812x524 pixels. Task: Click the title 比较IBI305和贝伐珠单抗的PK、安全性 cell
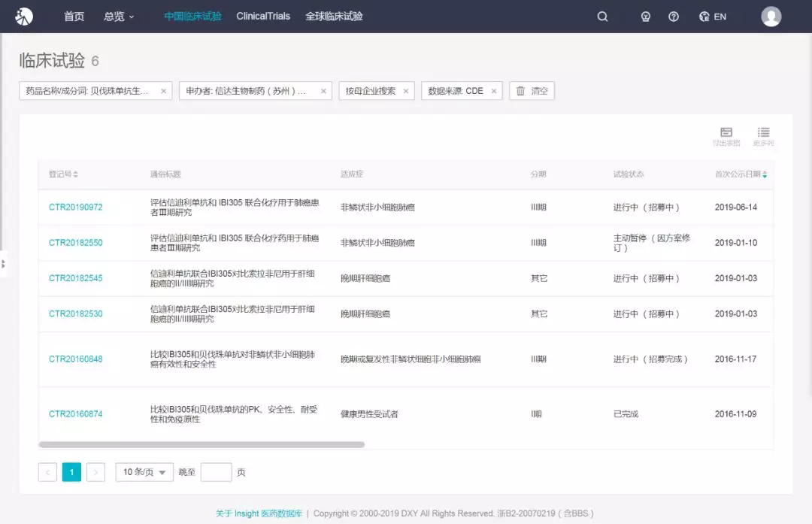(234, 414)
